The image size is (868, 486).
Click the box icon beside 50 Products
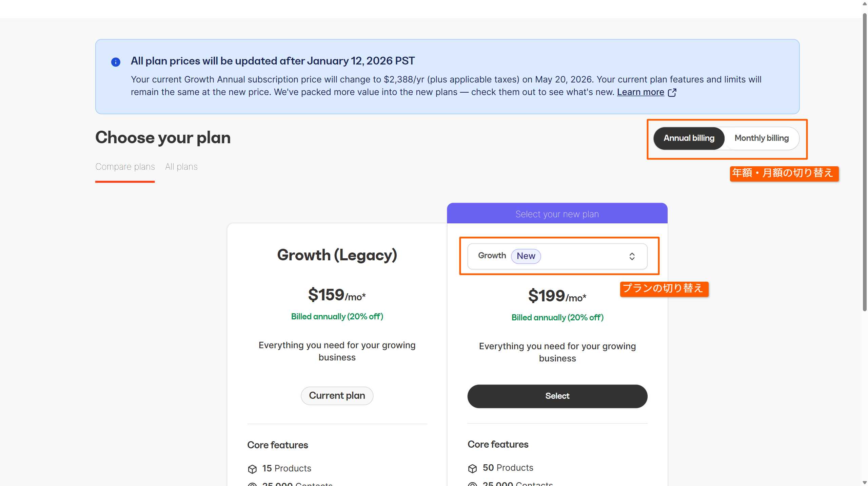pyautogui.click(x=472, y=468)
